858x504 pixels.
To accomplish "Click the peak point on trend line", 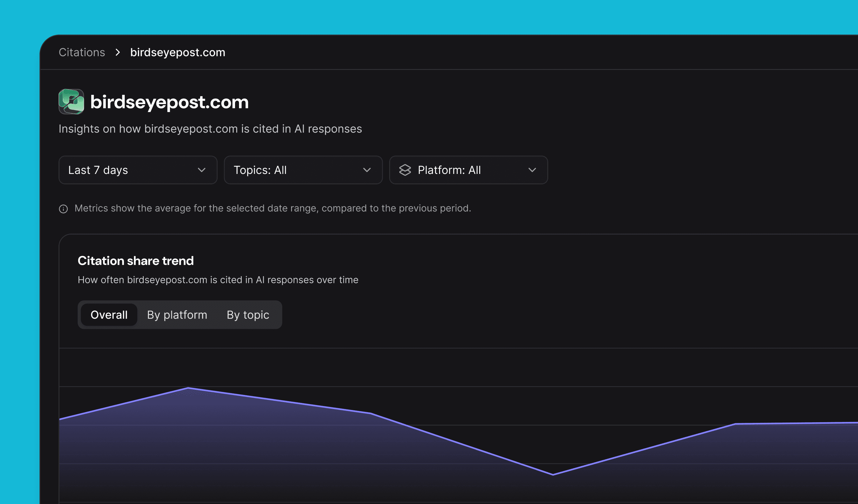I will pos(188,388).
